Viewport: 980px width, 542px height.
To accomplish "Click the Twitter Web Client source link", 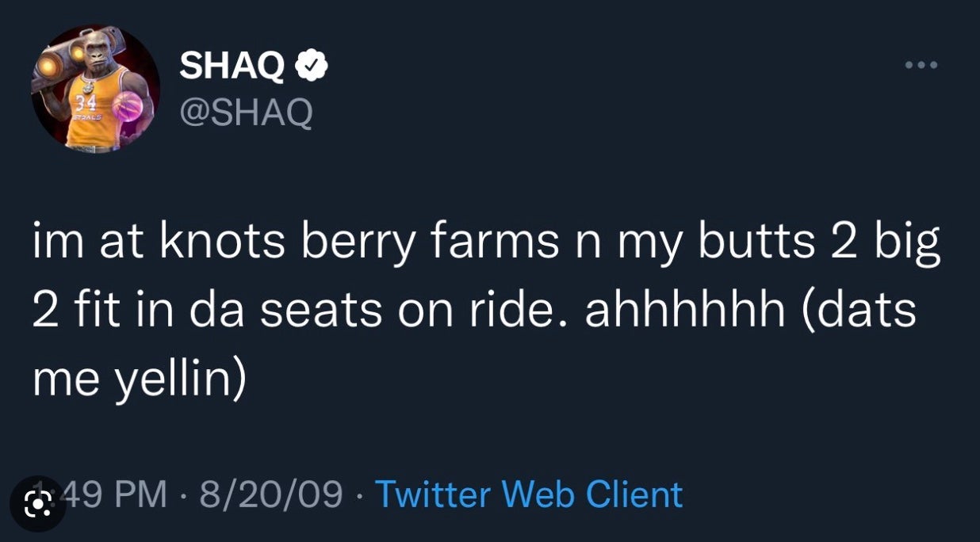I will pyautogui.click(x=528, y=494).
